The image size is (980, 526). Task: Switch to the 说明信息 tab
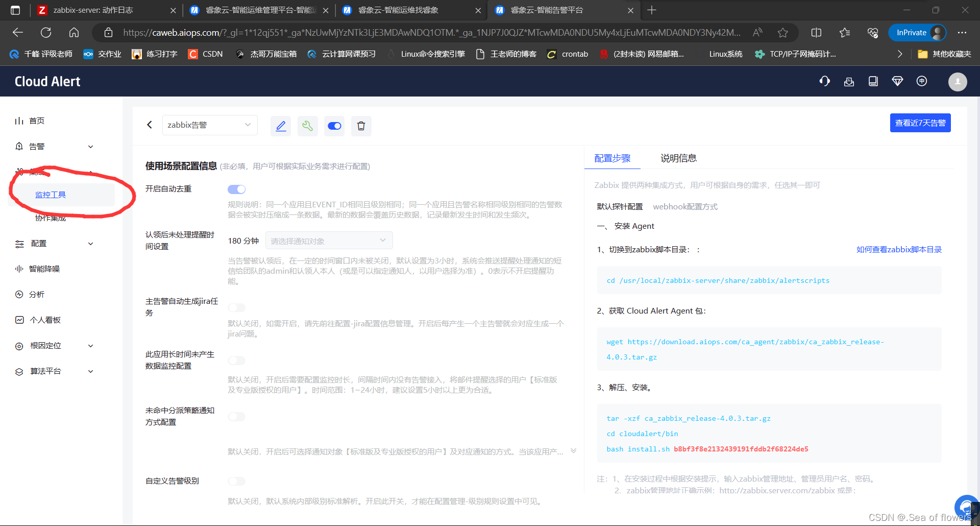(678, 158)
